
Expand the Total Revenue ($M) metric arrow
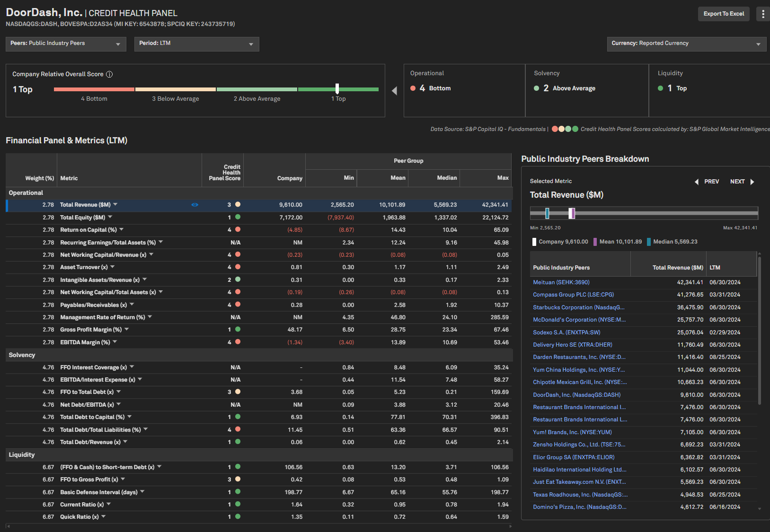click(x=115, y=205)
